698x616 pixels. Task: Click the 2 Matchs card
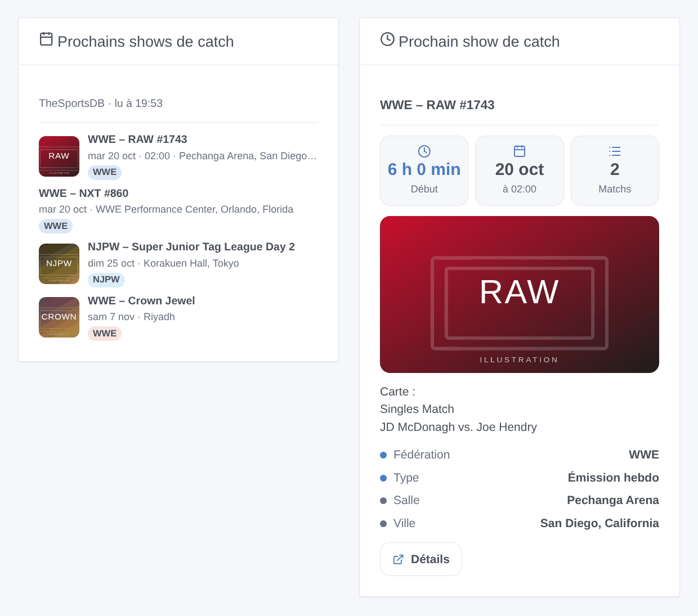point(615,170)
